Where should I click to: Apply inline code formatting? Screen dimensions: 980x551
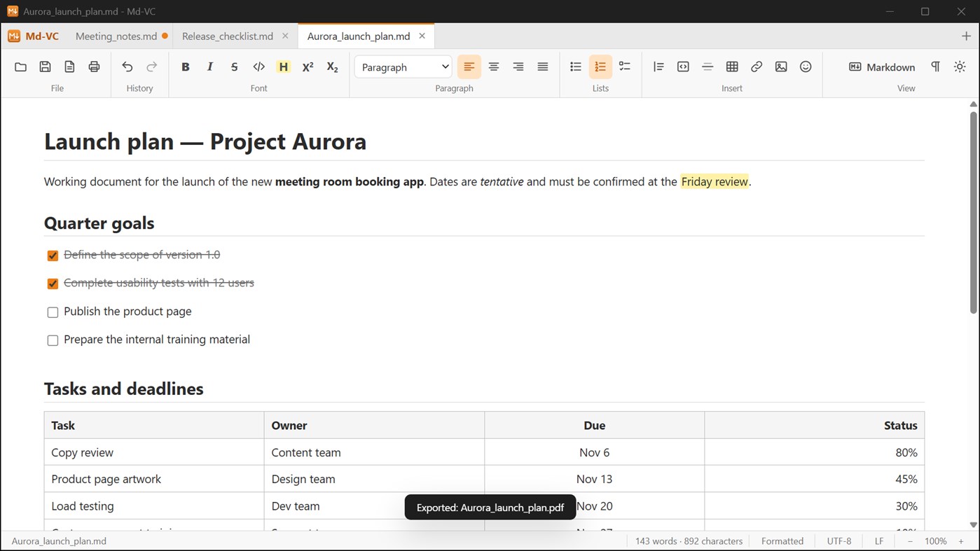click(x=258, y=67)
